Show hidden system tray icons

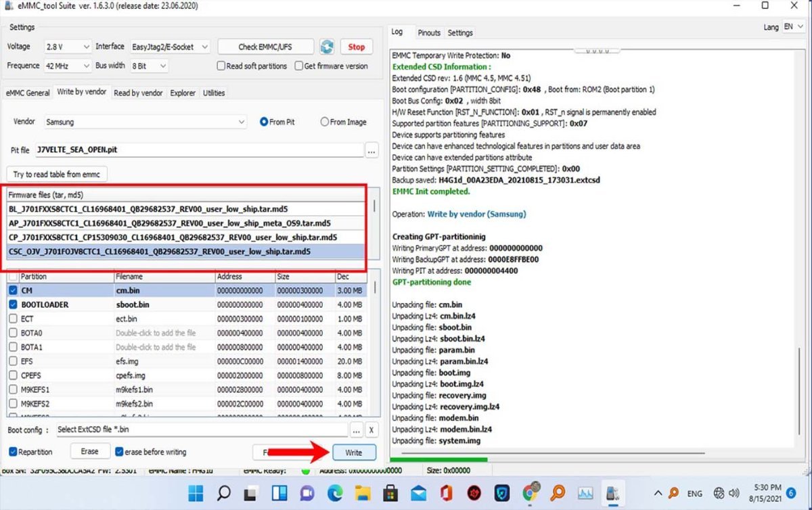658,492
